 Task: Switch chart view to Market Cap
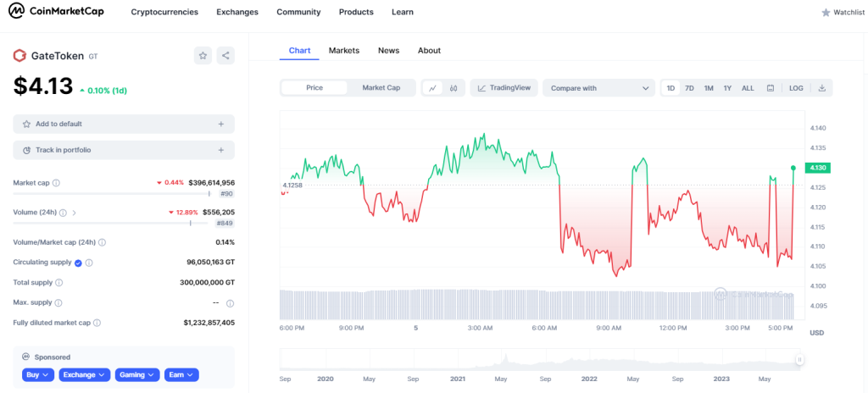[381, 88]
